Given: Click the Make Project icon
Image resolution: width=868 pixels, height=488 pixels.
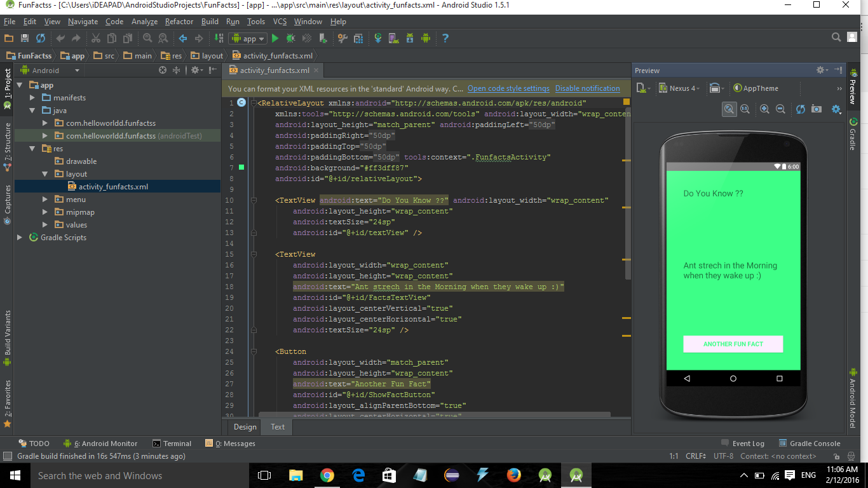Looking at the screenshot, I should pyautogui.click(x=219, y=39).
